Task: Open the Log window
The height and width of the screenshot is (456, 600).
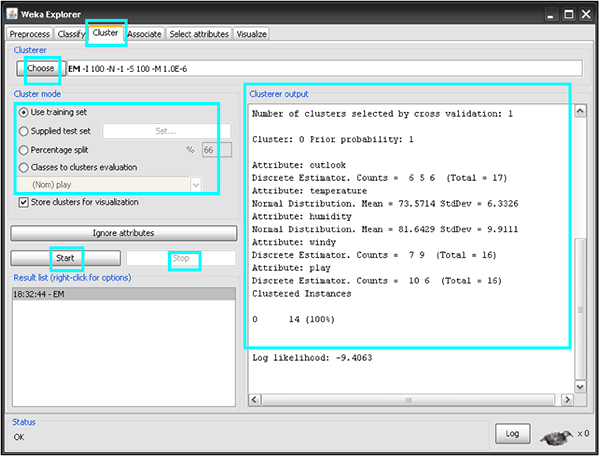Action: click(512, 433)
